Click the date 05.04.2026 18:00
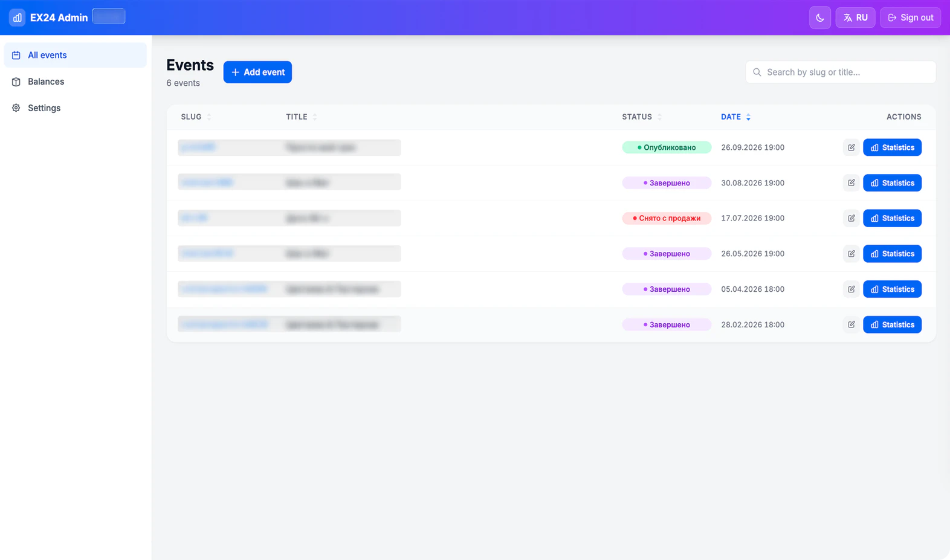 click(x=752, y=289)
